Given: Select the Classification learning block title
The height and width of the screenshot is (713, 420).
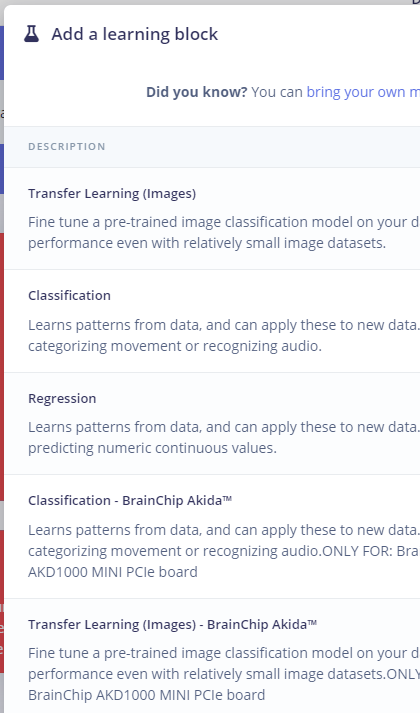Looking at the screenshot, I should click(70, 296).
